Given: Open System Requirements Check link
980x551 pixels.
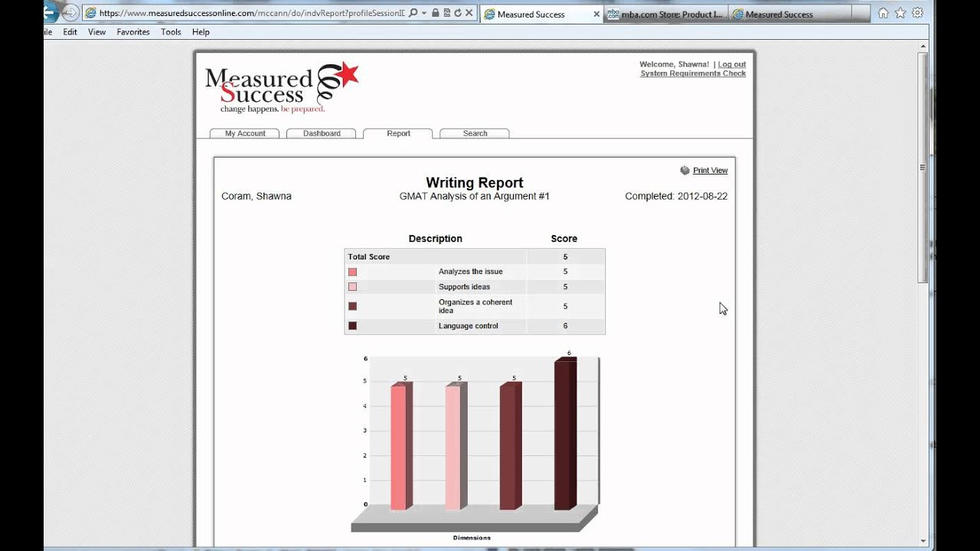Looking at the screenshot, I should point(693,73).
